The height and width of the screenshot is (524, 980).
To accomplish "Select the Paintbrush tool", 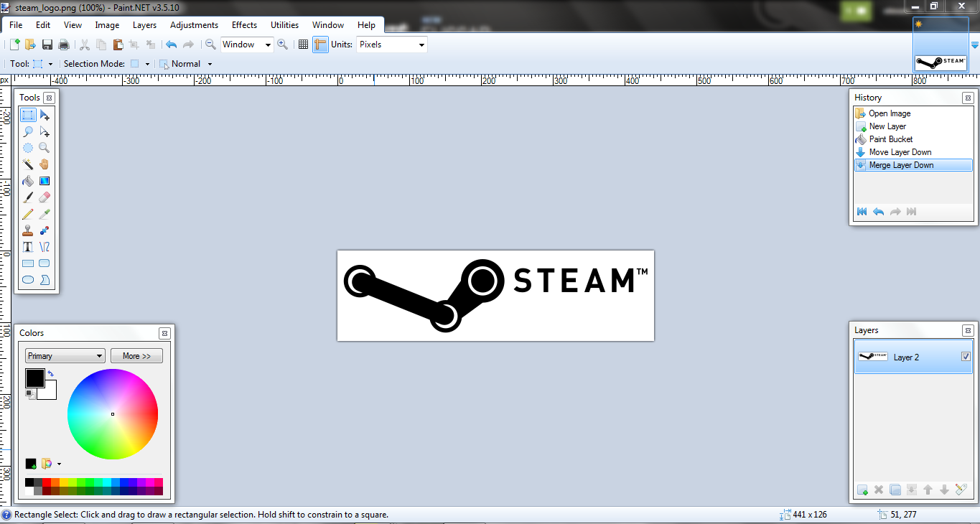I will [x=28, y=197].
